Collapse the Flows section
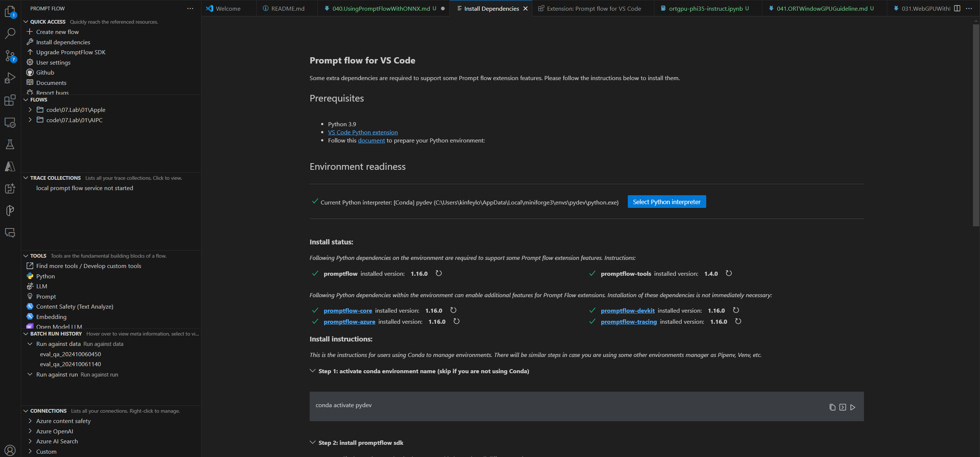The height and width of the screenshot is (457, 980). [x=26, y=100]
